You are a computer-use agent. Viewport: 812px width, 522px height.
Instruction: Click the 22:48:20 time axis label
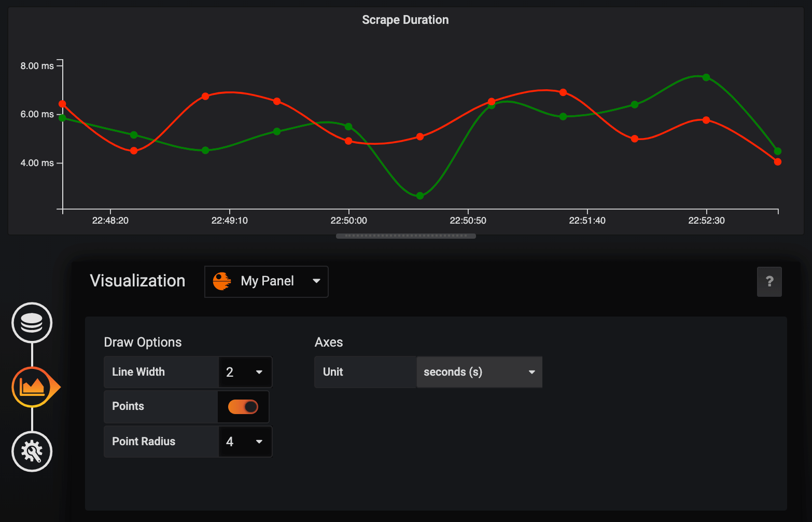click(x=110, y=221)
